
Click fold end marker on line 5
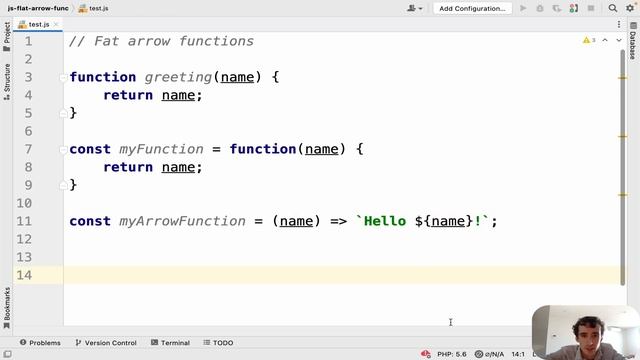click(x=63, y=113)
